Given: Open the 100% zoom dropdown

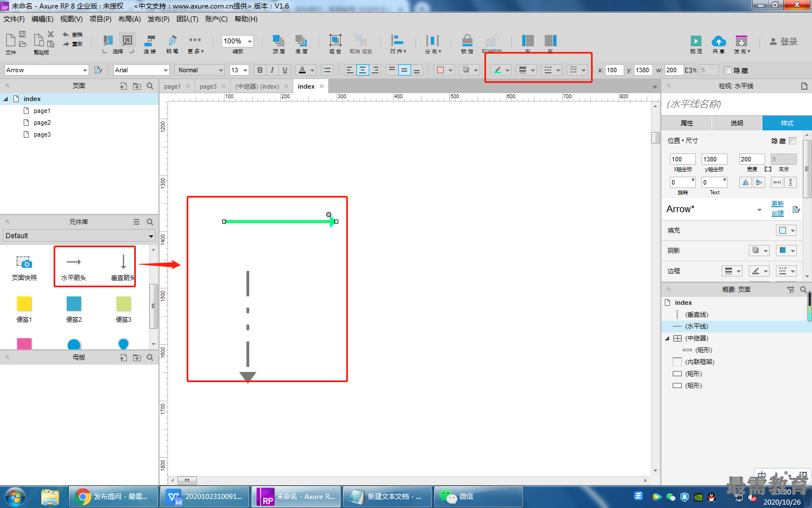Looking at the screenshot, I should [250, 41].
